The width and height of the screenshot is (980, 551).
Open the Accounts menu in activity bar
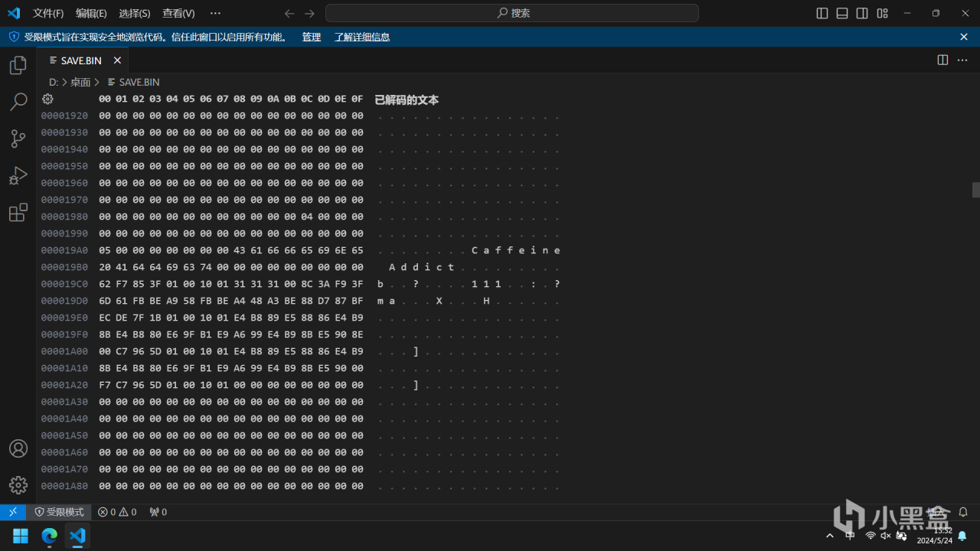(x=18, y=448)
